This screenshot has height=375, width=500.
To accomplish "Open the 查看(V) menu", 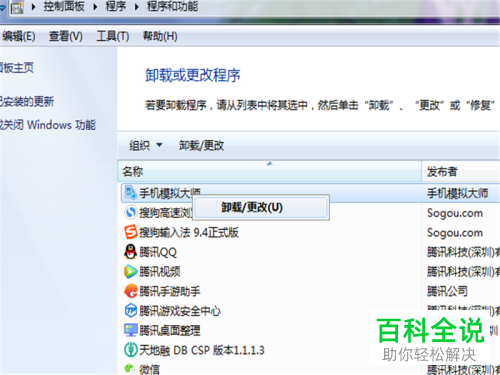I will [66, 36].
